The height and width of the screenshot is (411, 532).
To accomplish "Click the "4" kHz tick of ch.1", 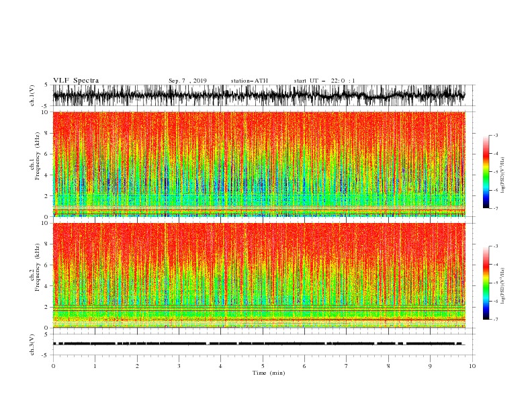I will pos(47,175).
